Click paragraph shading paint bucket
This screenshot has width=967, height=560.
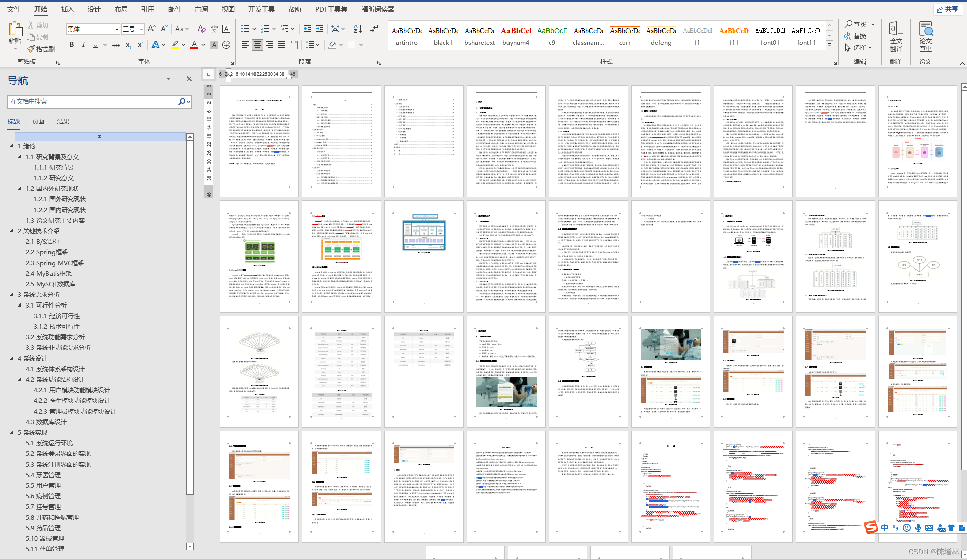[332, 45]
